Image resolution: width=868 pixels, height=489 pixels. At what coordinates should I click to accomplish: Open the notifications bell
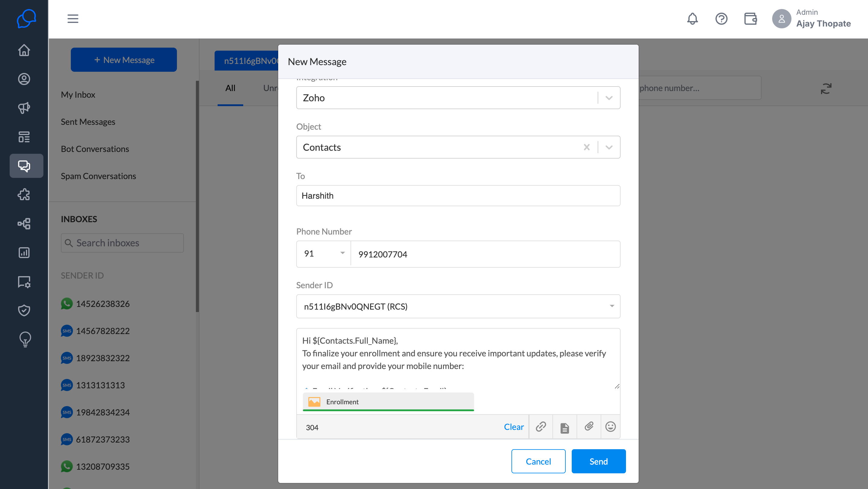click(693, 19)
